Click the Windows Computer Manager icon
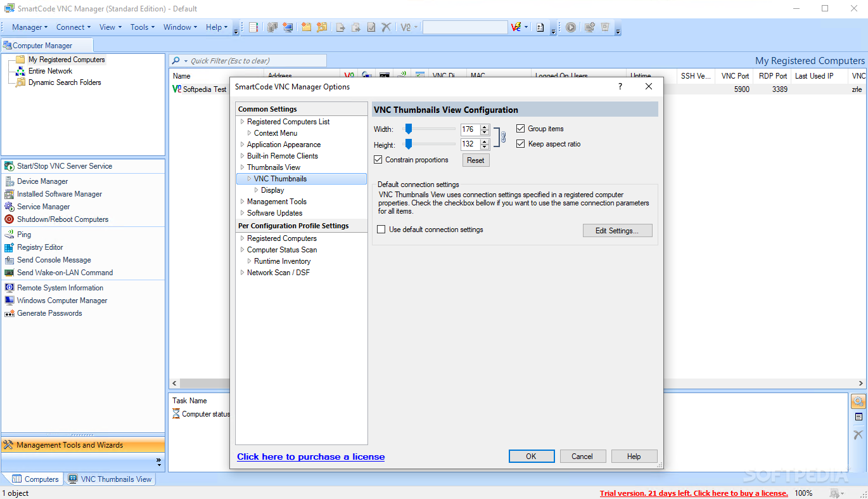 (10, 301)
